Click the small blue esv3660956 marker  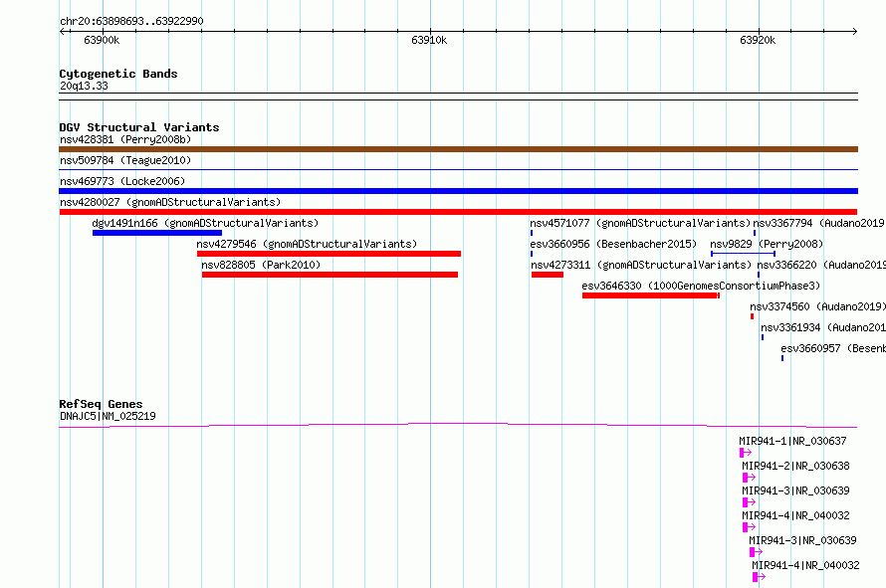coord(532,254)
